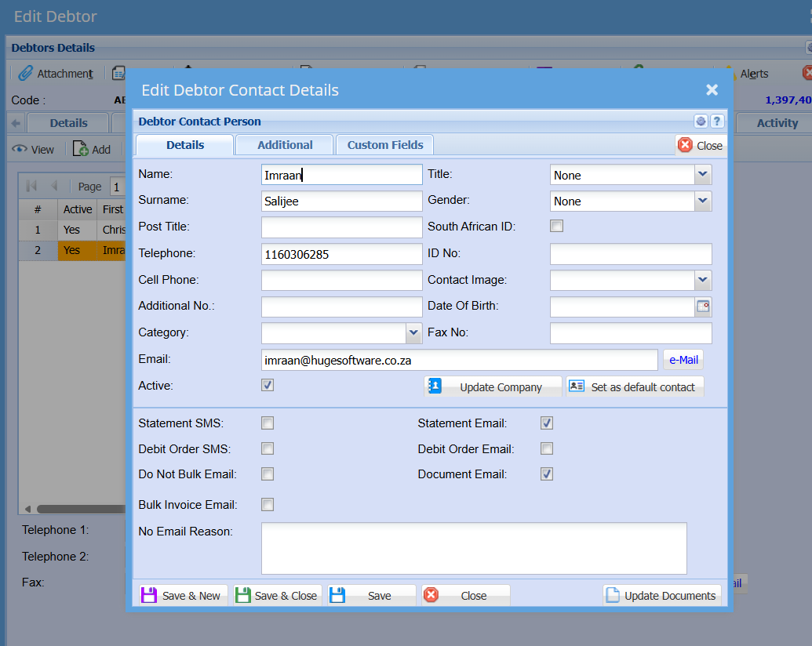Click the Add document icon in background window
The height and width of the screenshot is (646, 812).
(x=80, y=149)
